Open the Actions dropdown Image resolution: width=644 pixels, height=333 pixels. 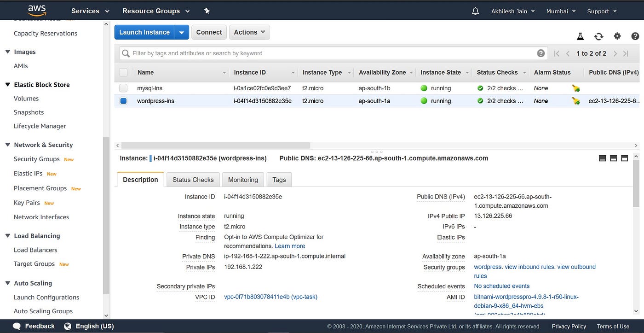tap(249, 32)
